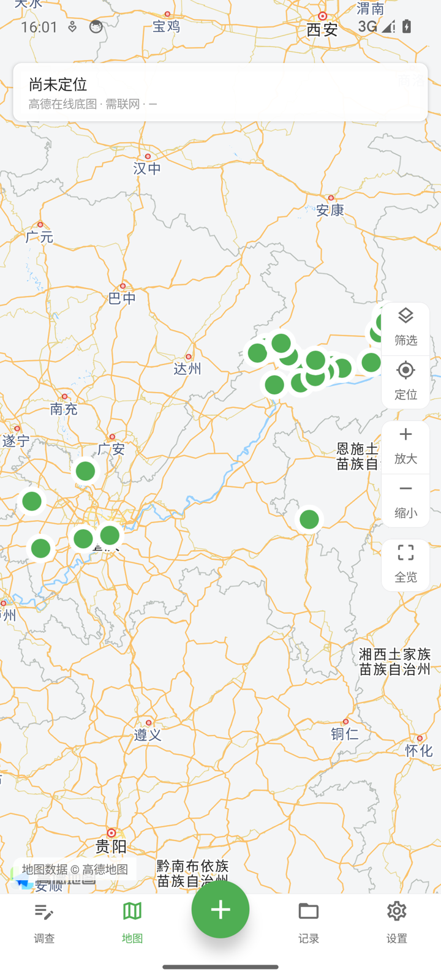Tap the 定位 locate-me button
This screenshot has height=980, width=441.
pyautogui.click(x=405, y=382)
